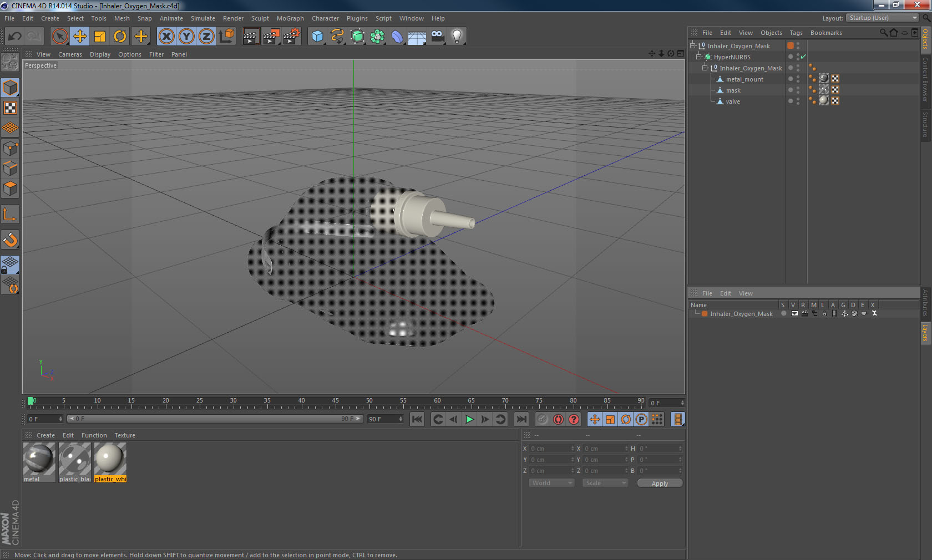The height and width of the screenshot is (560, 932).
Task: Toggle layer solo dot for Inhaler_Oxygen_Mask
Action: point(783,313)
